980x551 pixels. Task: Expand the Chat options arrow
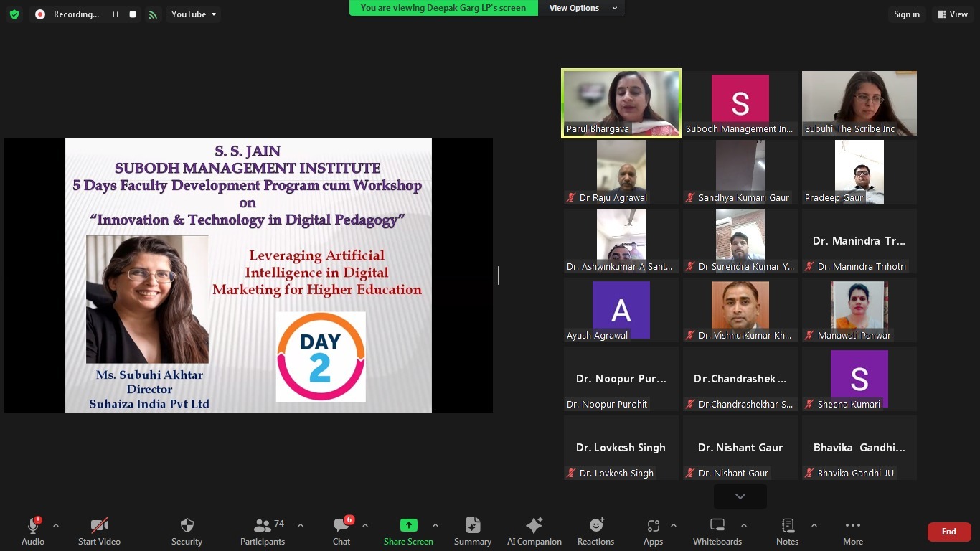click(364, 526)
